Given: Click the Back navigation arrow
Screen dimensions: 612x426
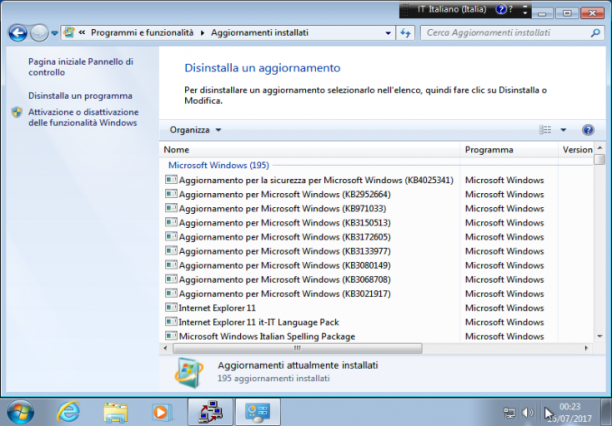Looking at the screenshot, I should [x=18, y=33].
